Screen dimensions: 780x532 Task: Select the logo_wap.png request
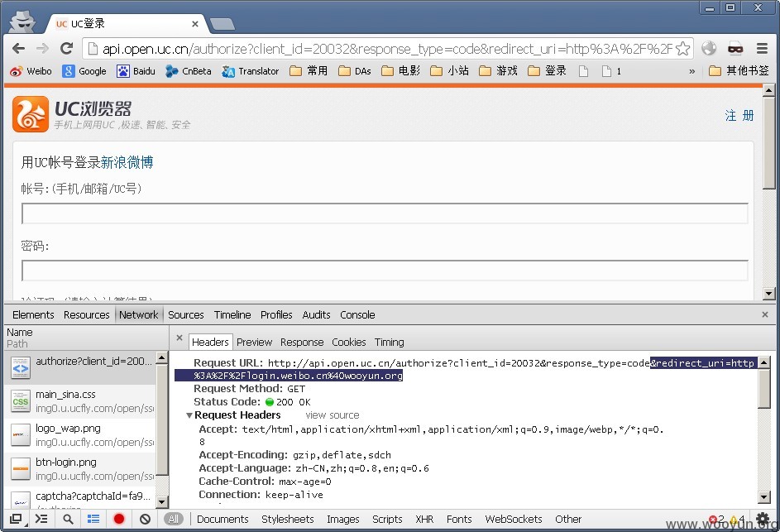click(x=80, y=435)
